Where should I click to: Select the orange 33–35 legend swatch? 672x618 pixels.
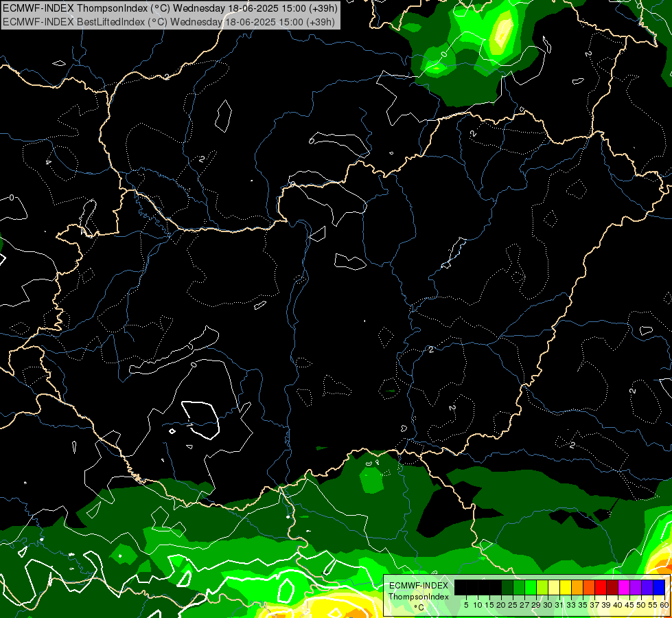click(x=577, y=587)
